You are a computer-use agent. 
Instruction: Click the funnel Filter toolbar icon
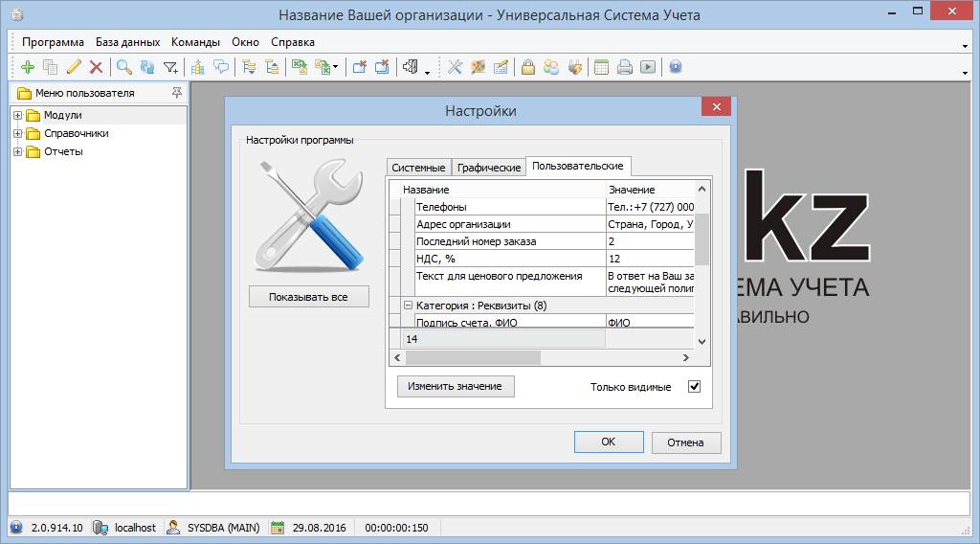pyautogui.click(x=170, y=67)
